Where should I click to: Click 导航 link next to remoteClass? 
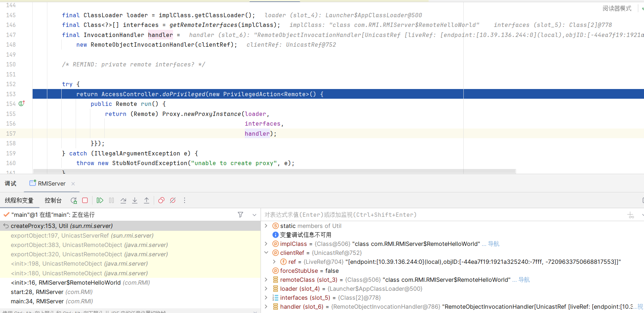pyautogui.click(x=524, y=280)
